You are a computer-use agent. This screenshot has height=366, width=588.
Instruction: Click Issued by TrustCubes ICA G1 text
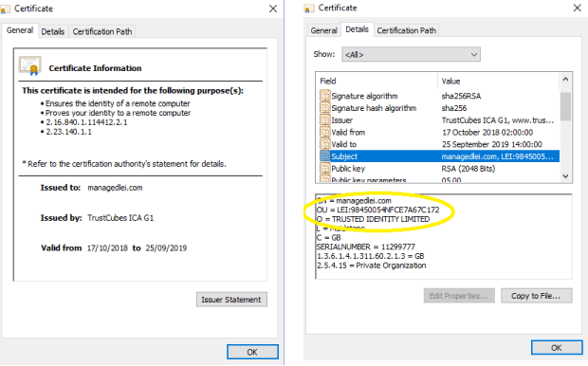[120, 218]
